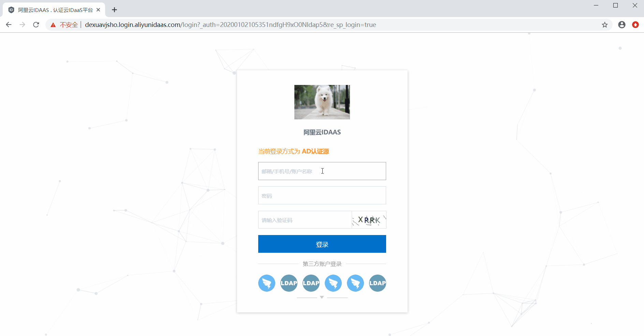This screenshot has height=336, width=644.
Task: Click the 第三方账户登录 label
Action: click(322, 264)
